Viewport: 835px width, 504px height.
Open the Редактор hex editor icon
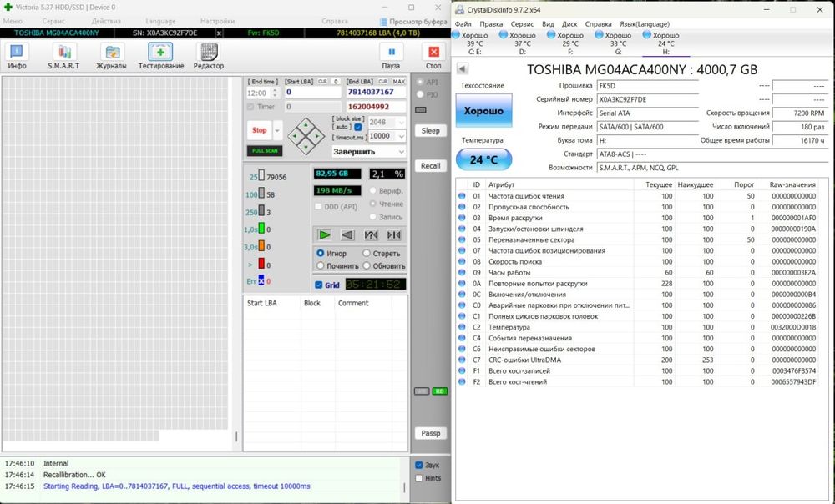point(208,56)
